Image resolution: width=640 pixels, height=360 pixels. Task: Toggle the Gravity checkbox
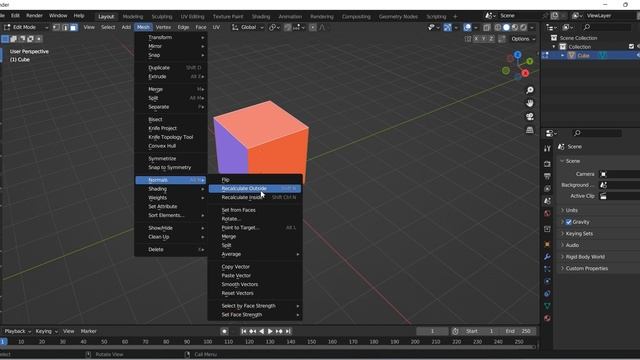click(x=569, y=222)
